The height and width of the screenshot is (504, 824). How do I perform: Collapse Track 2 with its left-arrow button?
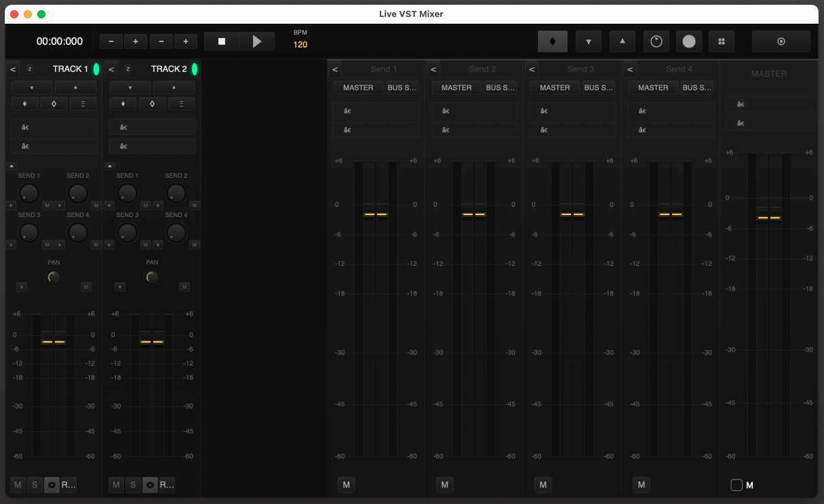coord(112,69)
